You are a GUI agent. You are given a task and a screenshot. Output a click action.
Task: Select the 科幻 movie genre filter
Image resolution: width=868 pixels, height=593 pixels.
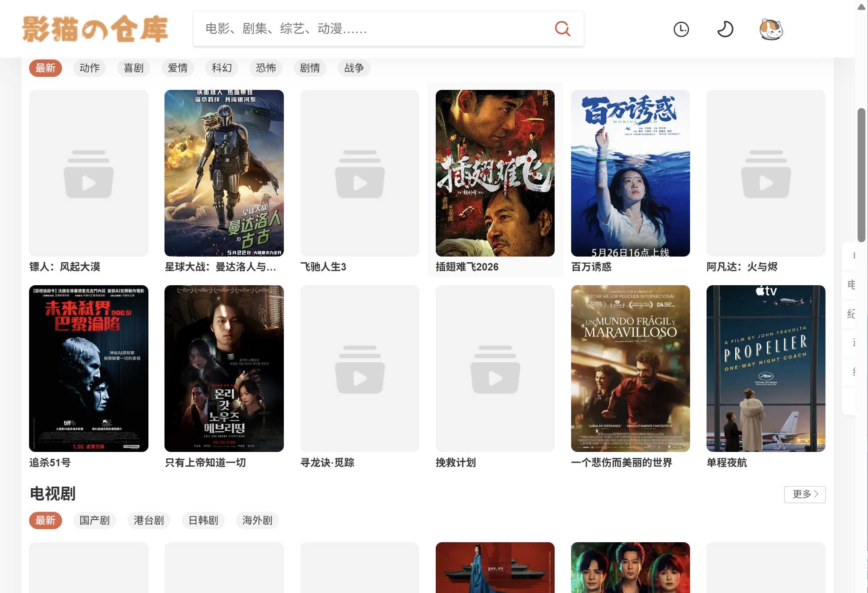click(222, 68)
